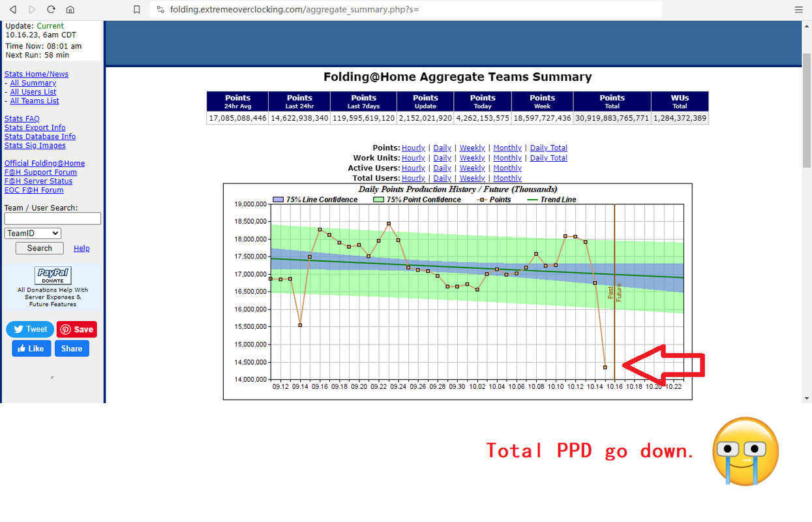The image size is (812, 522).
Task: Open Total Users Daily link
Action: 442,178
